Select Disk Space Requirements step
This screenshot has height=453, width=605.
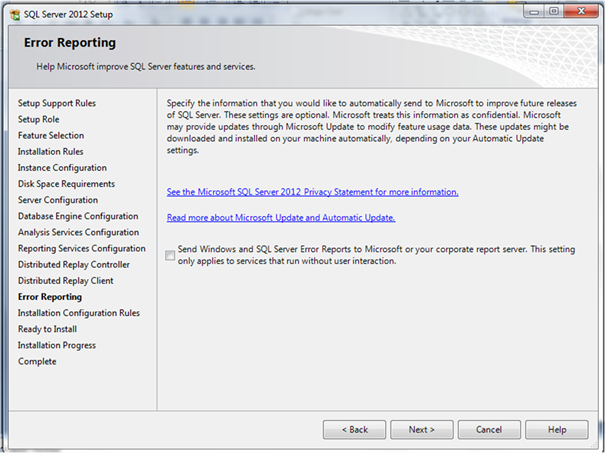(x=66, y=184)
